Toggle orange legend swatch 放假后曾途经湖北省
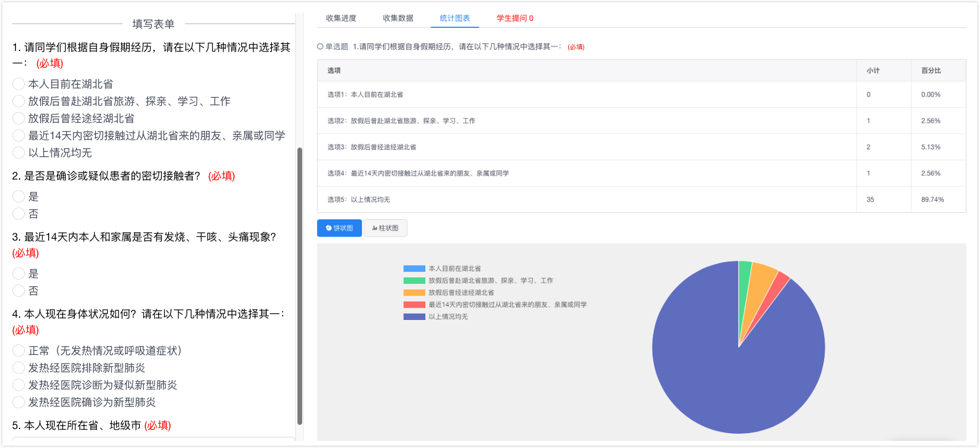This screenshot has width=980, height=448. (414, 293)
